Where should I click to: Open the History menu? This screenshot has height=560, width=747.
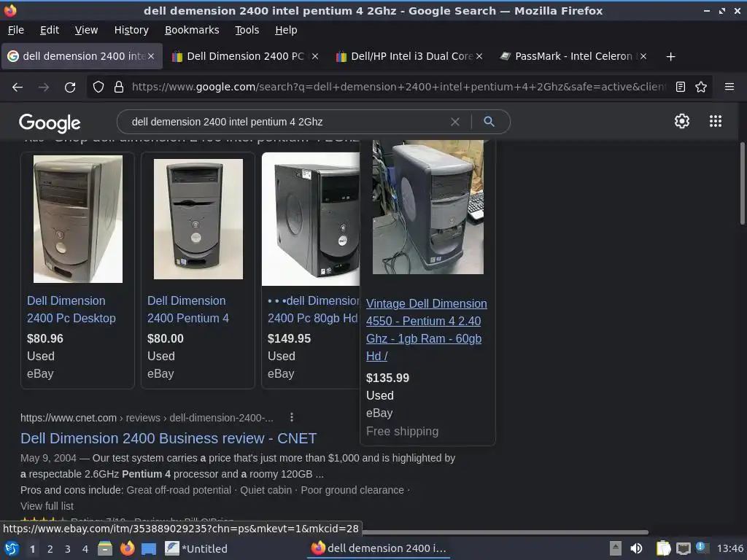pyautogui.click(x=131, y=30)
